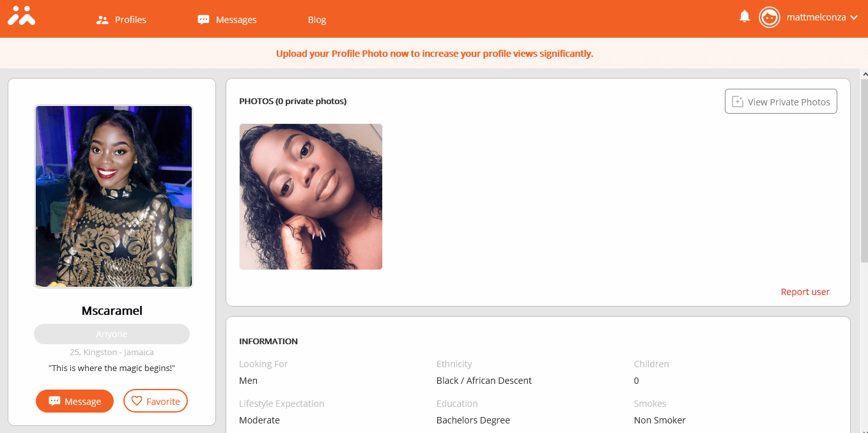868x433 pixels.
Task: Click the Upload your Profile Photo banner
Action: coord(435,54)
